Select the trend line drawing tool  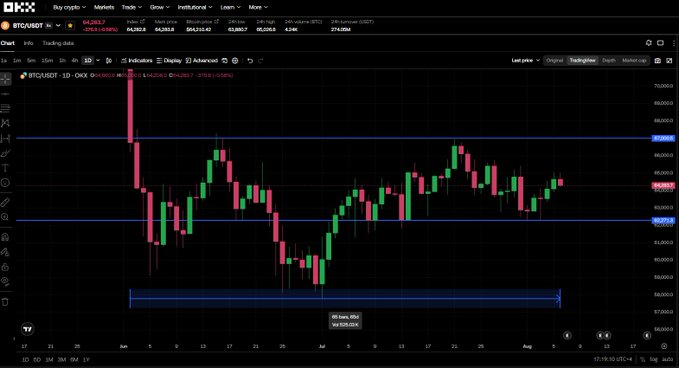coord(5,94)
